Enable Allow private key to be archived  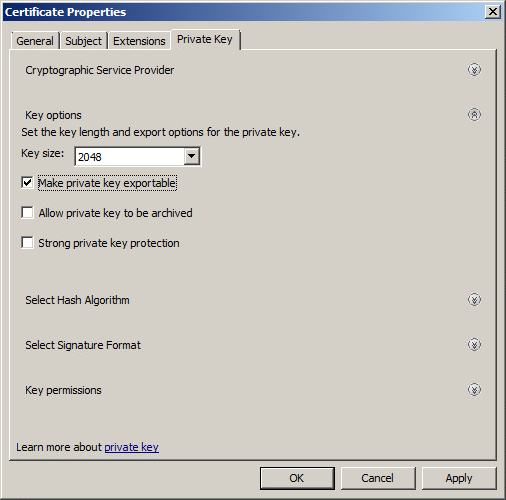click(27, 213)
